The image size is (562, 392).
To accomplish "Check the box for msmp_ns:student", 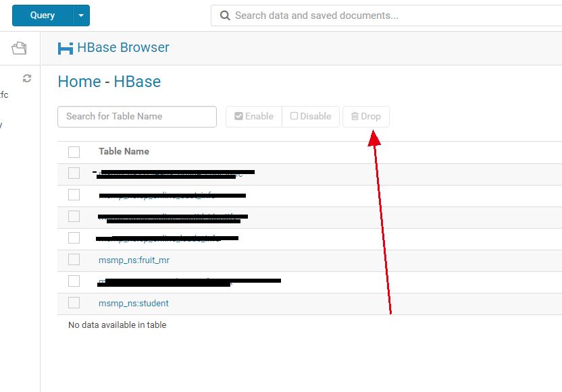I will click(74, 302).
